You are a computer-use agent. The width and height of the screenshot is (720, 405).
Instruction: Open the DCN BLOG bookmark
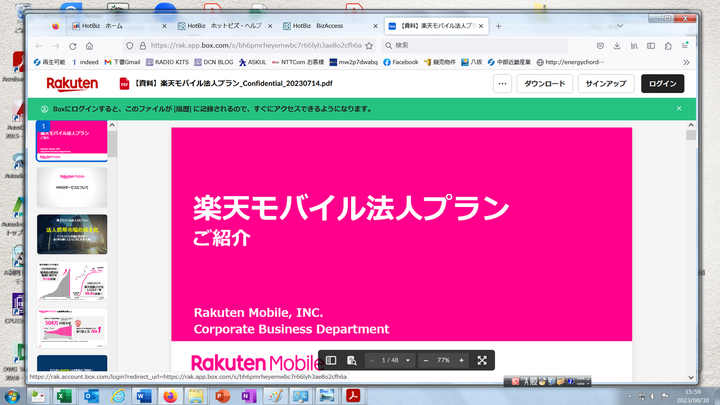pos(214,62)
